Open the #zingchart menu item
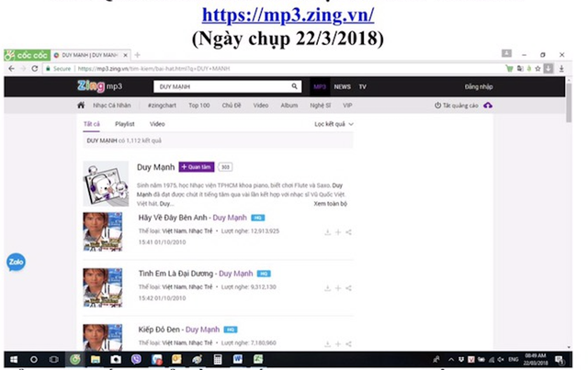This screenshot has height=370, width=588. [162, 106]
